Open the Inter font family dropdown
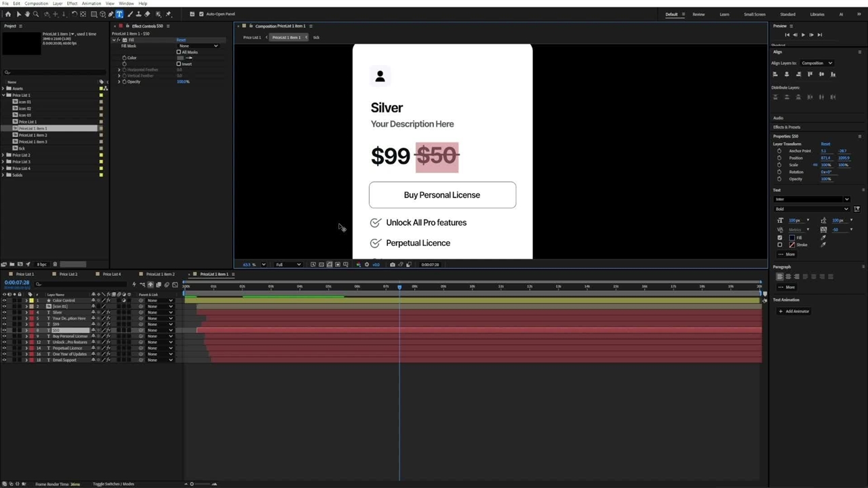Viewport: 868px width, 488px height. (812, 199)
